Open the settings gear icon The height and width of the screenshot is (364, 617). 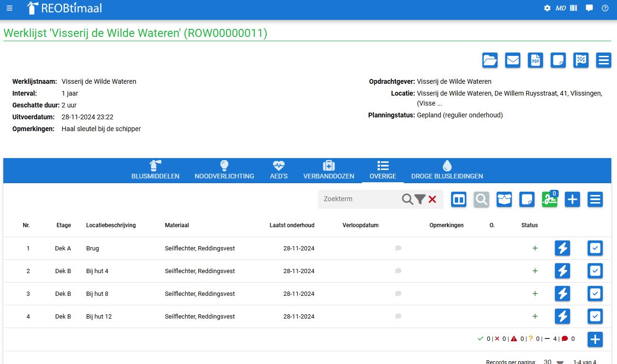tap(547, 8)
